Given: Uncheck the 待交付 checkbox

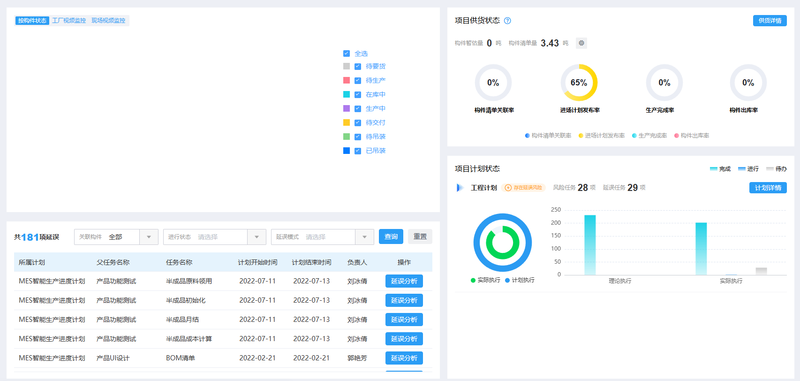Looking at the screenshot, I should (x=358, y=123).
